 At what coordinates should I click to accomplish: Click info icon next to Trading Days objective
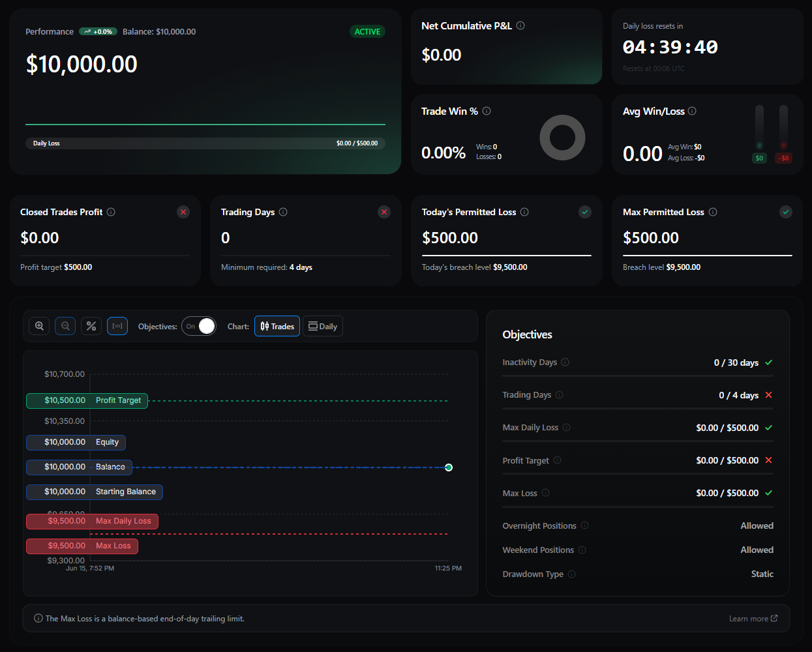560,394
